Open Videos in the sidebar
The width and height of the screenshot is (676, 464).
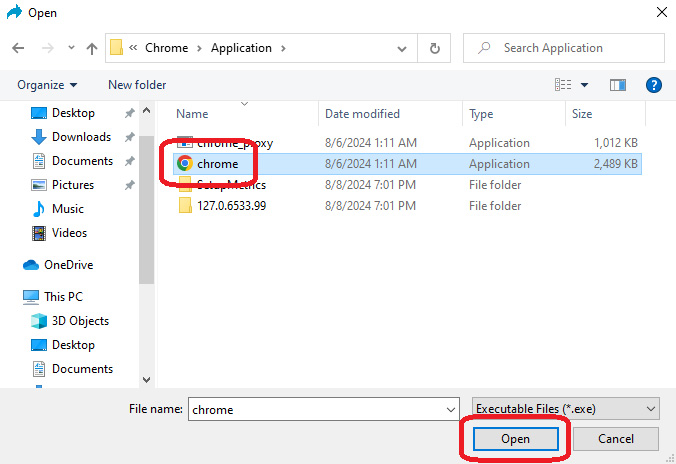(x=69, y=233)
